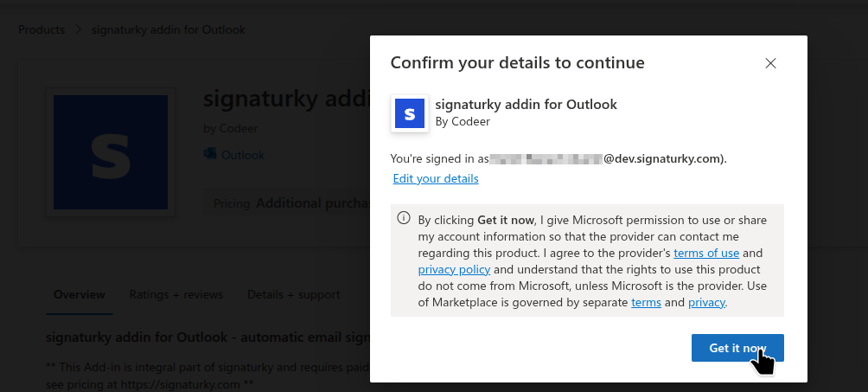Open the Marketplace terms link
The image size is (868, 392).
click(646, 302)
